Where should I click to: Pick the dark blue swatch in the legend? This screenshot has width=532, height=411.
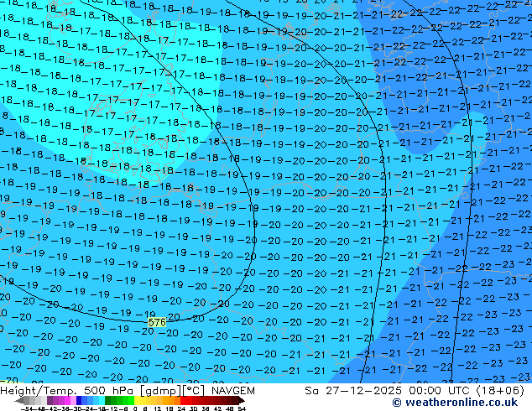point(79,400)
